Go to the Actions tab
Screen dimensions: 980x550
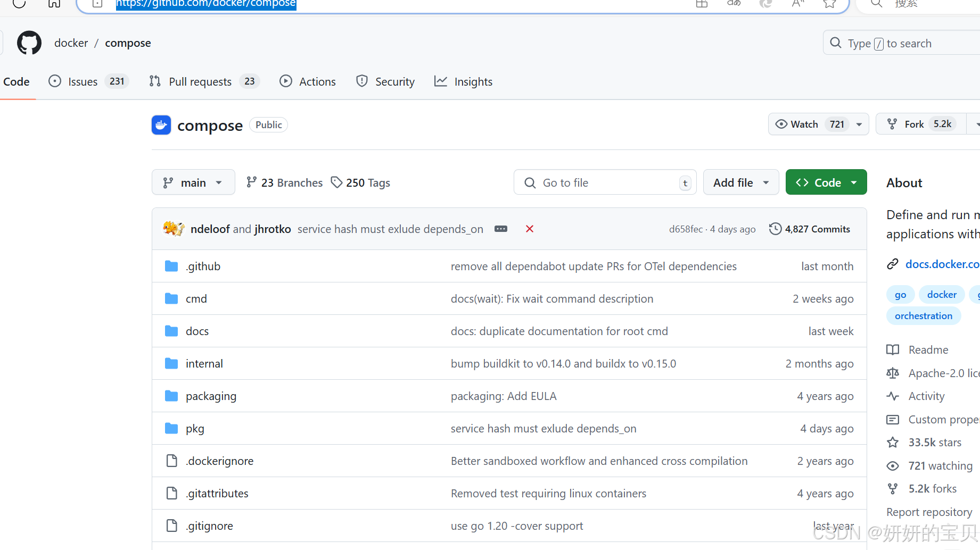308,81
